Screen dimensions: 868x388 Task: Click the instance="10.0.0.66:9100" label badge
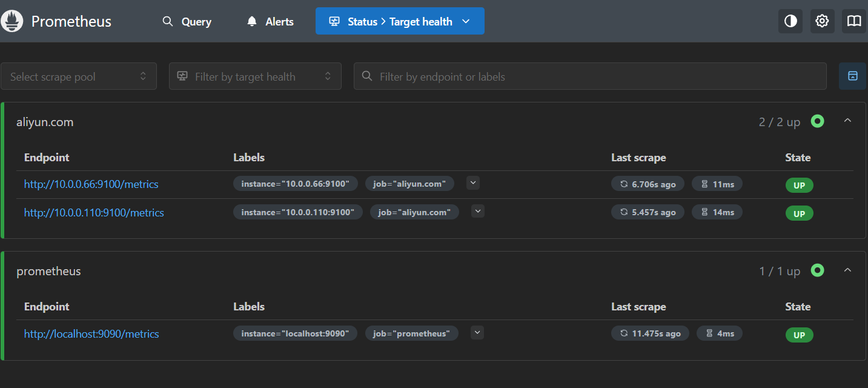click(x=296, y=184)
